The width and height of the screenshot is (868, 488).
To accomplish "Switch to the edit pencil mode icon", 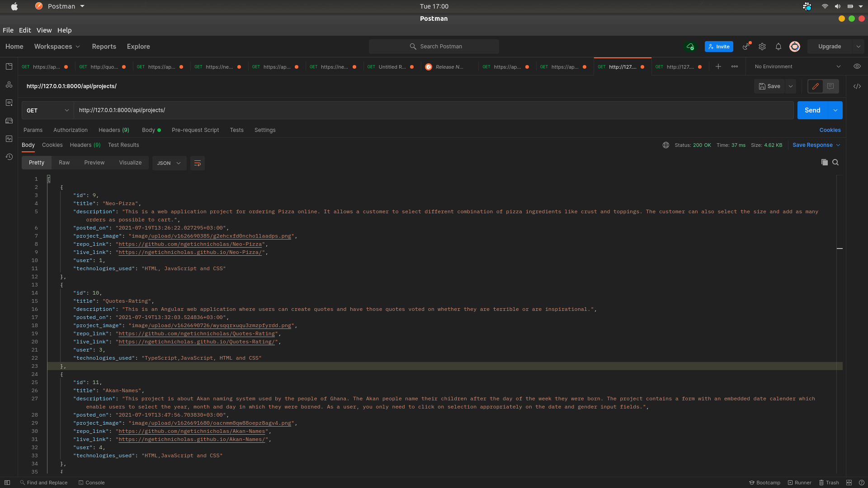I will 816,86.
